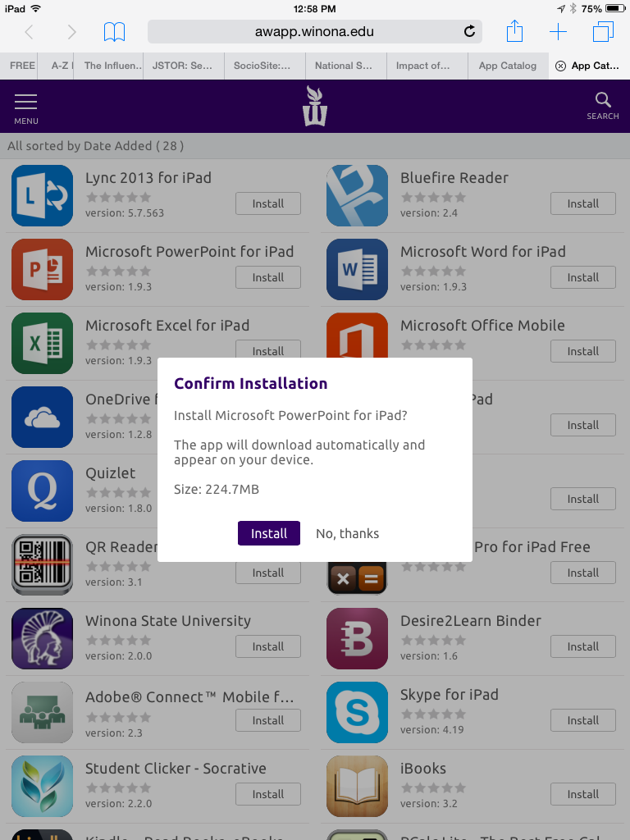Go back using Safari's back arrow

pos(30,32)
